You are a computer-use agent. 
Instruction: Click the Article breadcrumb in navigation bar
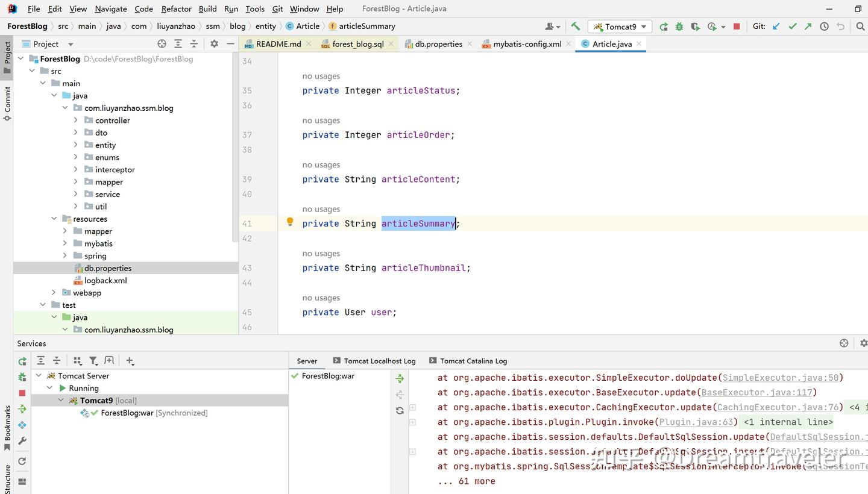[307, 27]
